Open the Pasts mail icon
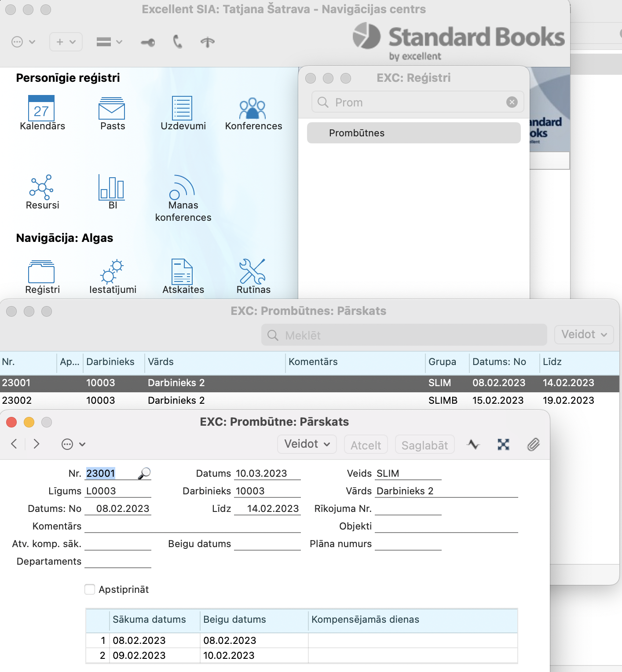This screenshot has width=622, height=672. pyautogui.click(x=112, y=108)
